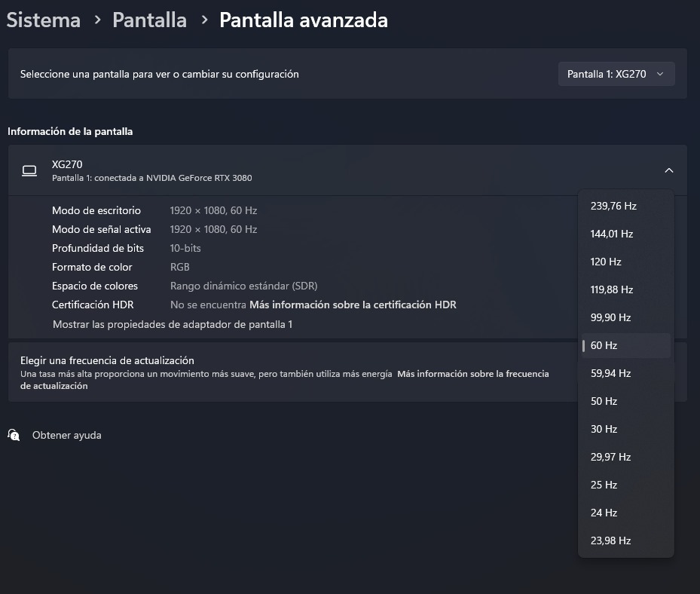Choose the currently selected 60 Hz

point(604,345)
